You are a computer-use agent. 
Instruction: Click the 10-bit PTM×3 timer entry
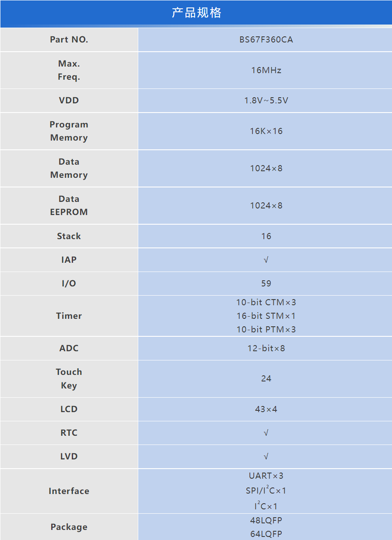point(266,329)
